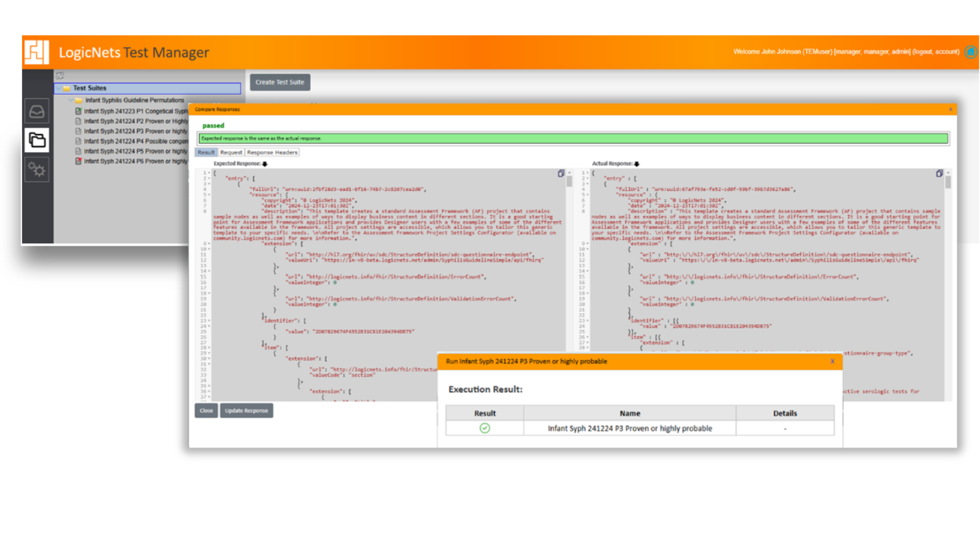
Task: Collapse the Infant Syphilis Guideline Permutations folder
Action: 70,100
